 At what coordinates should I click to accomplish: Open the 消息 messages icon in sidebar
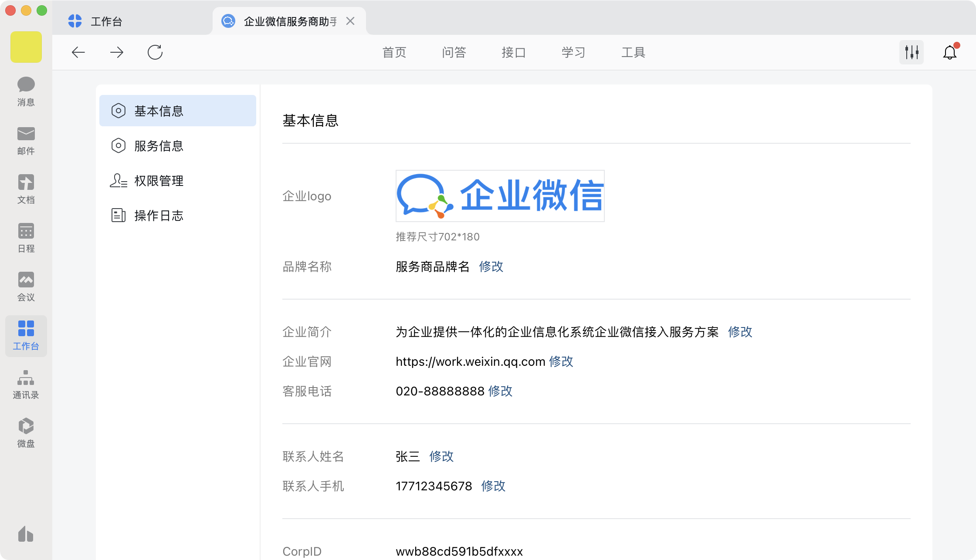26,91
